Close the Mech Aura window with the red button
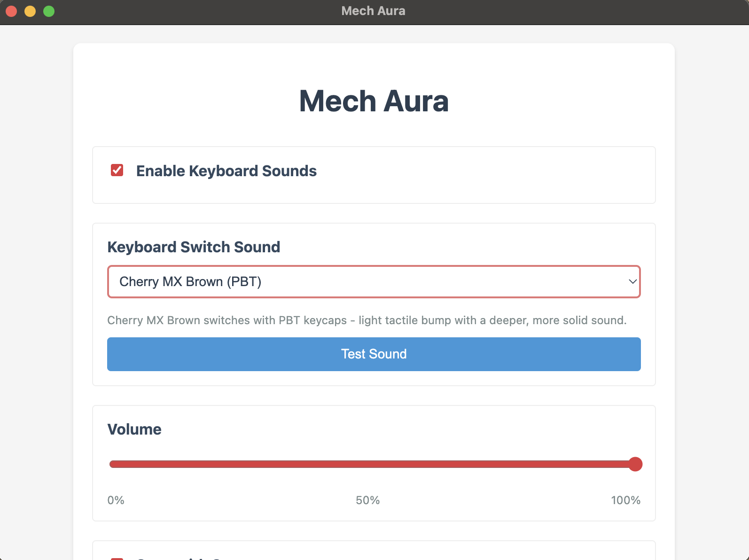The height and width of the screenshot is (560, 749). pyautogui.click(x=12, y=11)
